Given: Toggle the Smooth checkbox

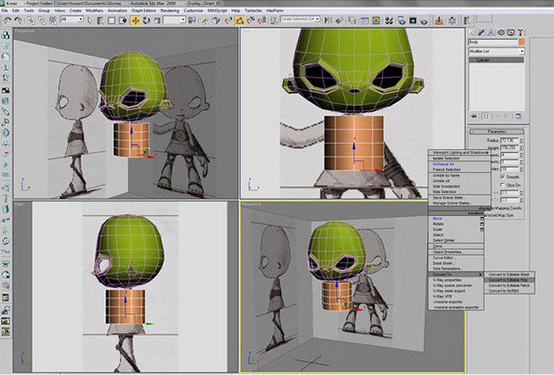Looking at the screenshot, I should click(503, 176).
